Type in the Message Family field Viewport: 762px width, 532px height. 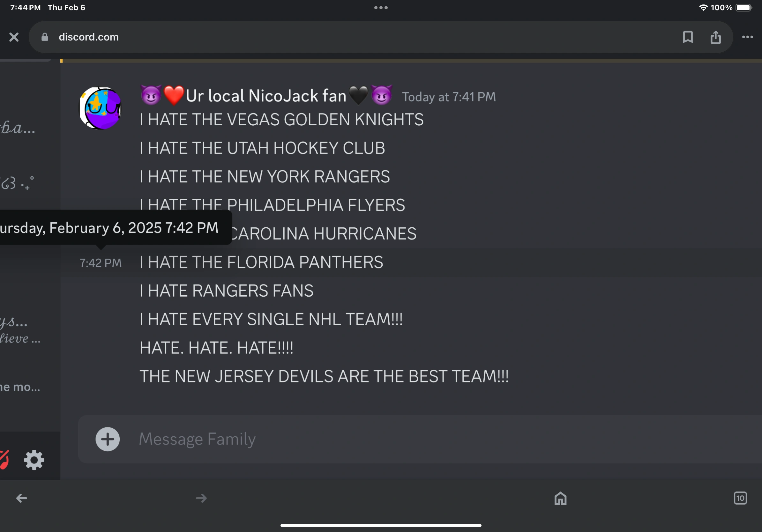pyautogui.click(x=398, y=439)
